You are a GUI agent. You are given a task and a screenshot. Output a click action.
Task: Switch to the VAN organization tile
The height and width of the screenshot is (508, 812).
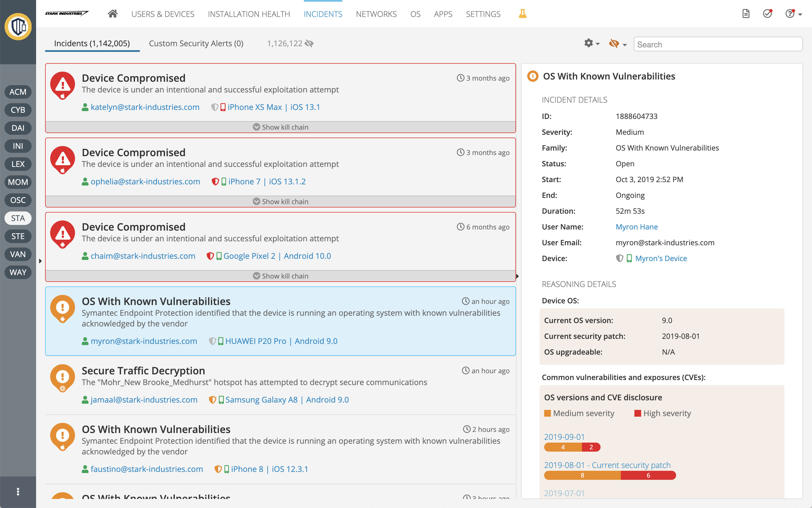[x=18, y=254]
